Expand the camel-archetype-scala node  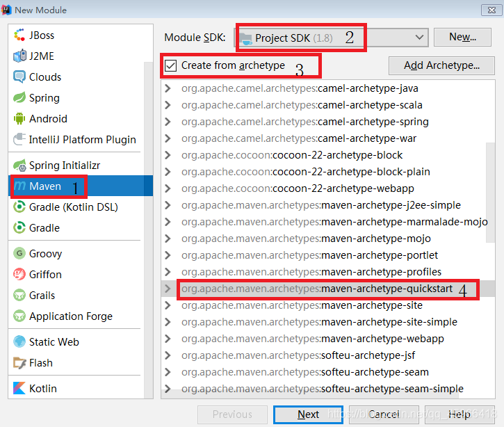[168, 105]
